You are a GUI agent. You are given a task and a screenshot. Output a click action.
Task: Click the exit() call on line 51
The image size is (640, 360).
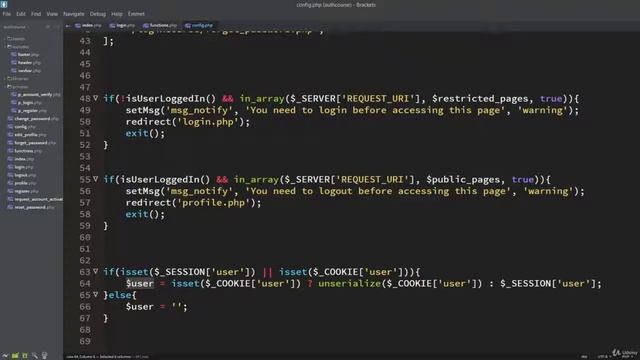[145, 133]
